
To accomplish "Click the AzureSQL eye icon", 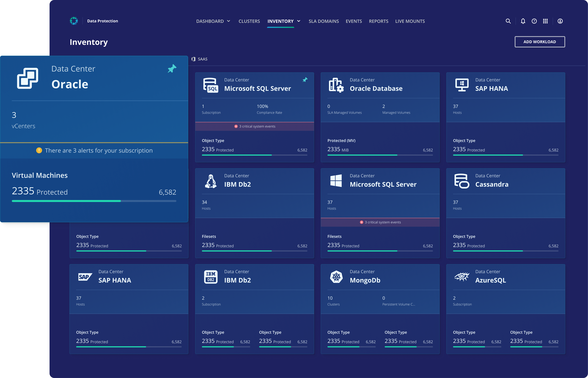I will pyautogui.click(x=462, y=277).
